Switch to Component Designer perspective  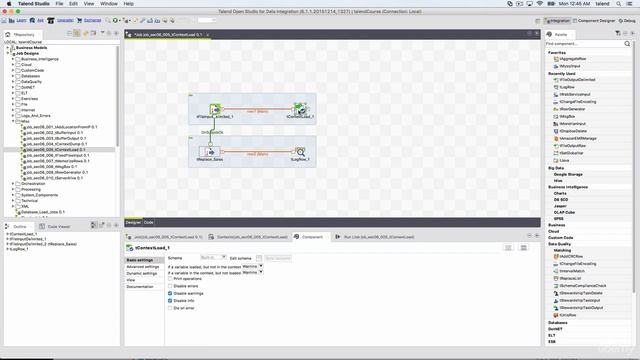pyautogui.click(x=594, y=20)
